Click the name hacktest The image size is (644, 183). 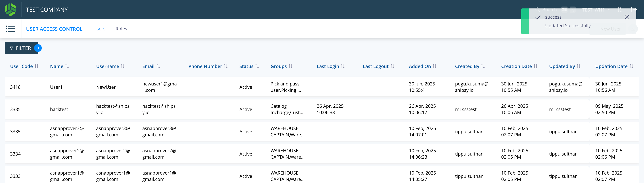[x=59, y=109]
